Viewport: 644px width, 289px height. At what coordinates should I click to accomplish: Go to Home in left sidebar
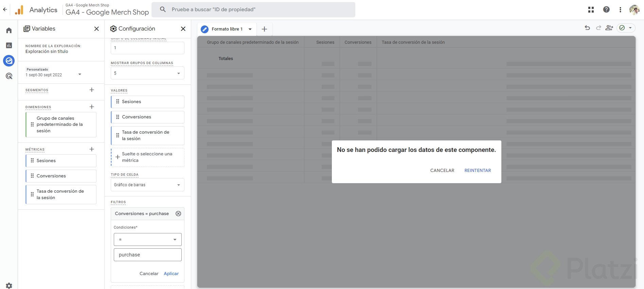coord(9,31)
